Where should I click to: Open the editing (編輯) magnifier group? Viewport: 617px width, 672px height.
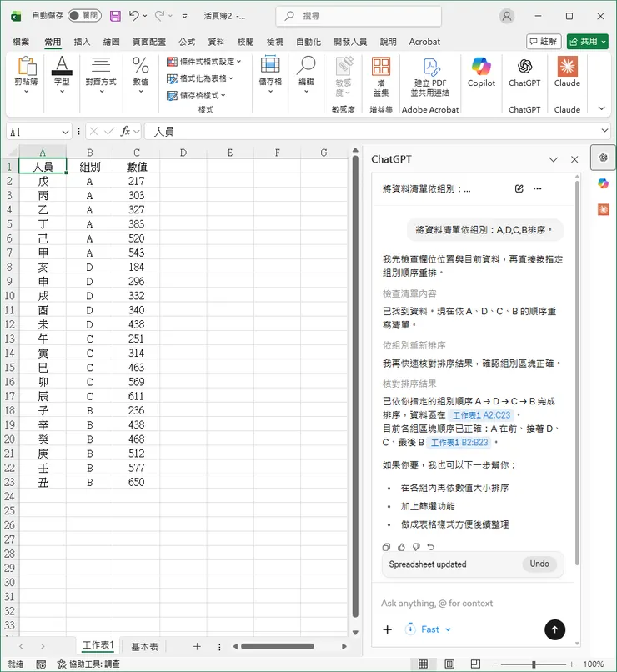click(x=306, y=75)
